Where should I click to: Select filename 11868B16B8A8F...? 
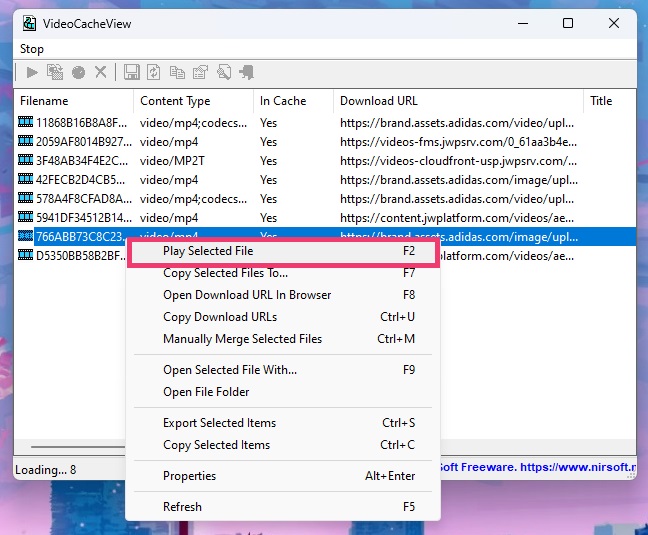[81, 123]
